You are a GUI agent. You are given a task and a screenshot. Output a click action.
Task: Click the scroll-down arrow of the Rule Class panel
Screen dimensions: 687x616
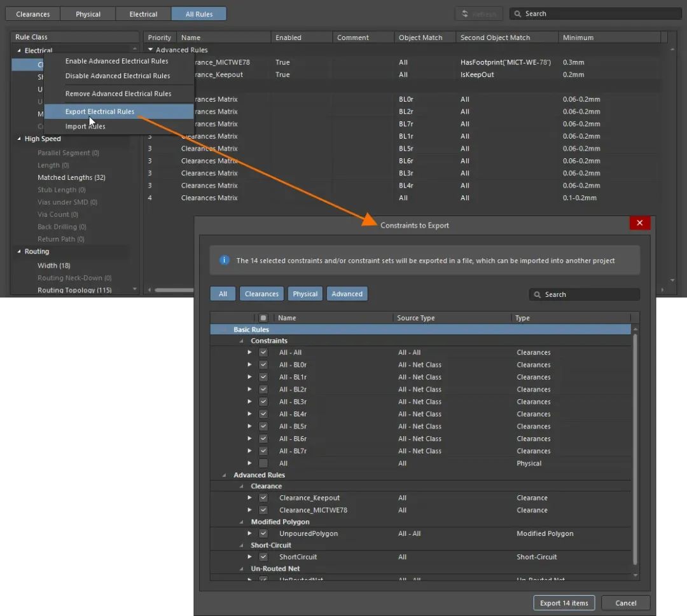pyautogui.click(x=134, y=289)
